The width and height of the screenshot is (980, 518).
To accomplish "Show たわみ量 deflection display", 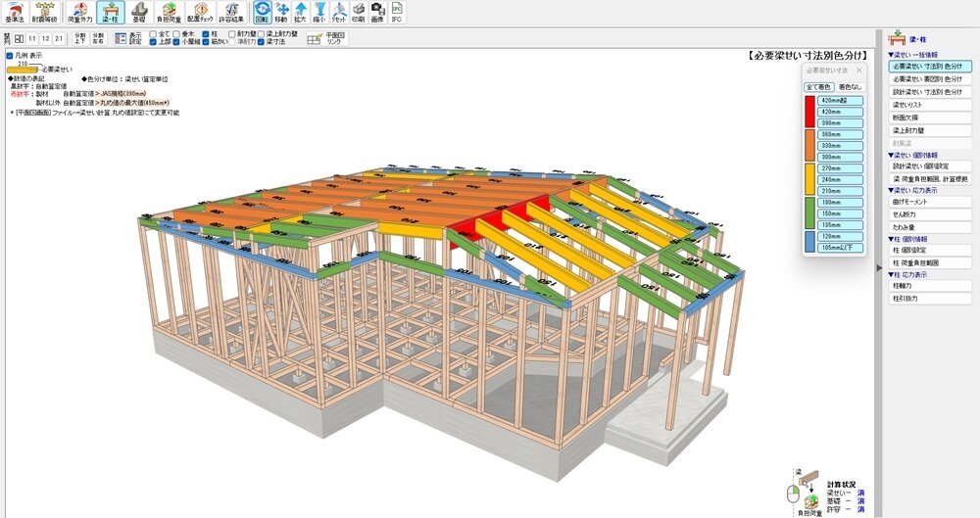I will [930, 227].
